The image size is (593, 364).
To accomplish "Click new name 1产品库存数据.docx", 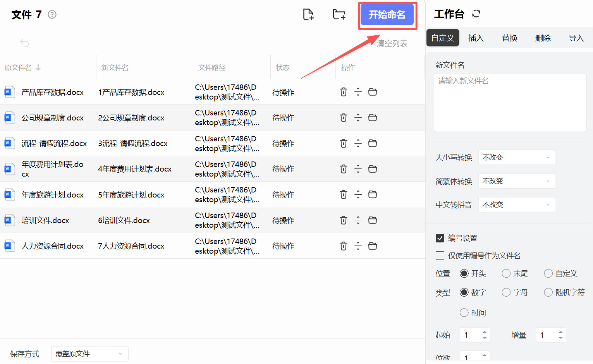I will pos(131,92).
